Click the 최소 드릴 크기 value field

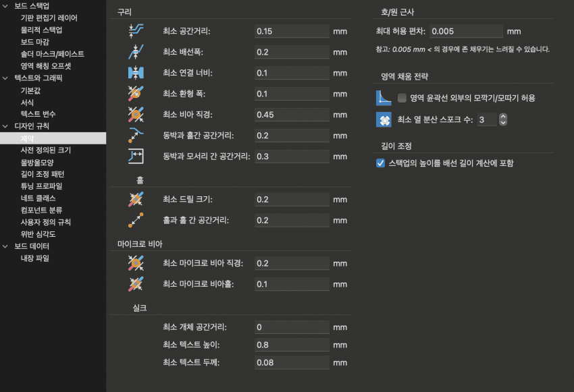(292, 199)
